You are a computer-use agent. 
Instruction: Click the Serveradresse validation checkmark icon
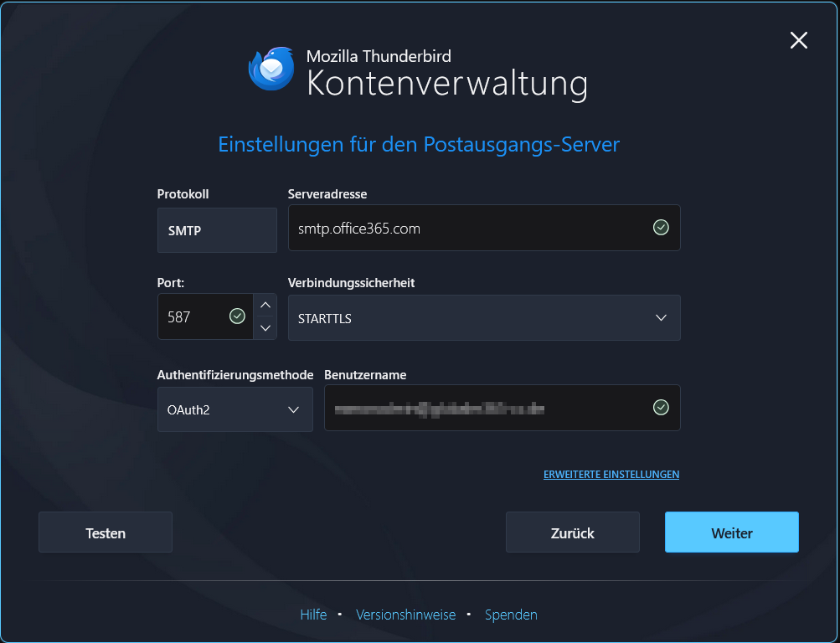click(661, 228)
